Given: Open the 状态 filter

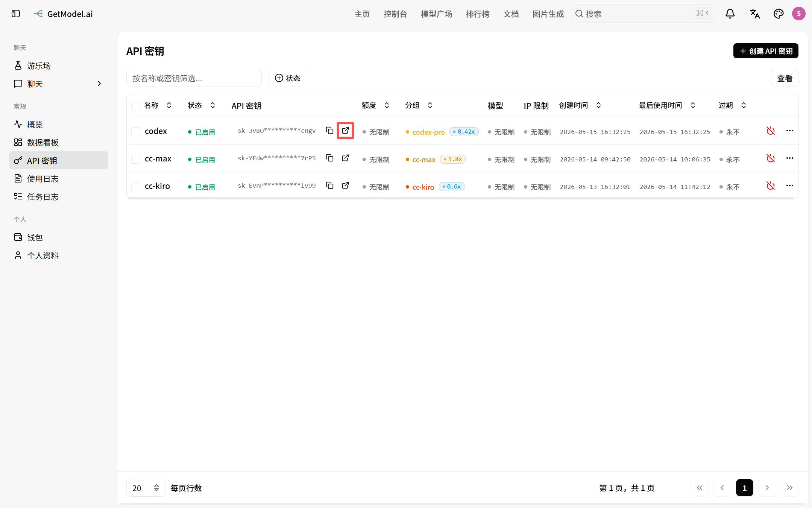Looking at the screenshot, I should pos(287,78).
